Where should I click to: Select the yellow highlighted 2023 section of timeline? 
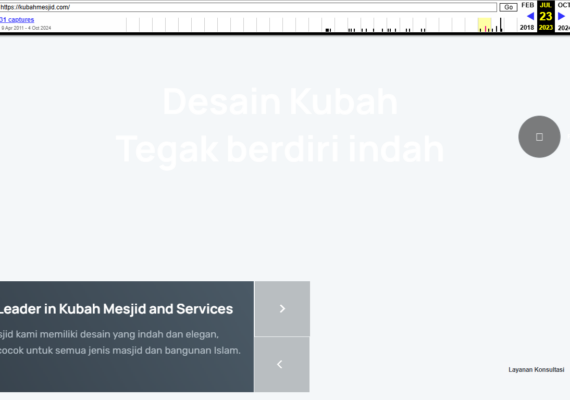pos(485,25)
